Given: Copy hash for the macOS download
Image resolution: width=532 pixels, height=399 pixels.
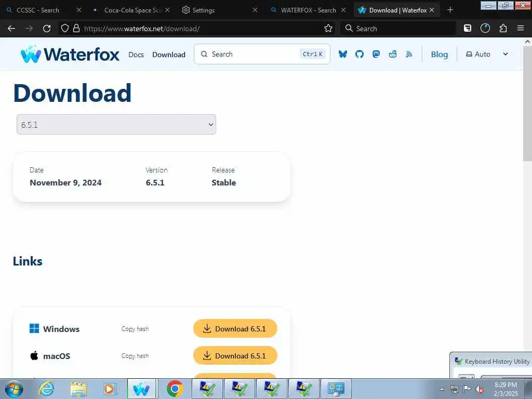Looking at the screenshot, I should pyautogui.click(x=135, y=356).
